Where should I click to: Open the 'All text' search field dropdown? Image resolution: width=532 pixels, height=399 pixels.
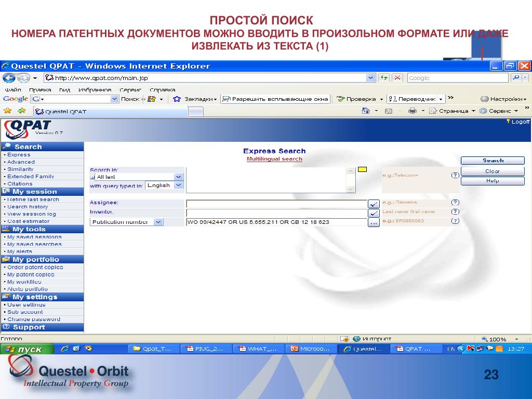pos(179,177)
